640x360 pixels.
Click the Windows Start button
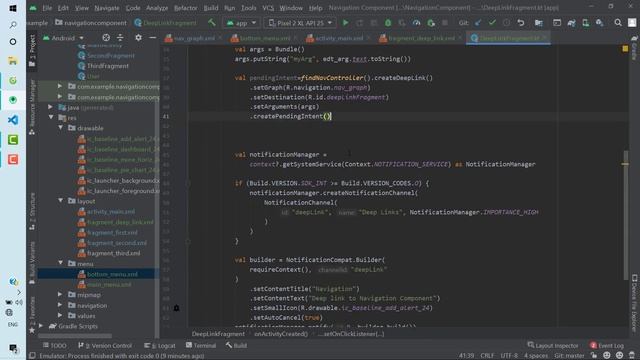click(13, 8)
